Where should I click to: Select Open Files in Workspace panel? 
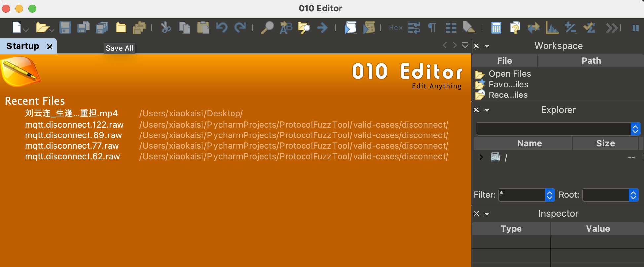click(x=510, y=74)
